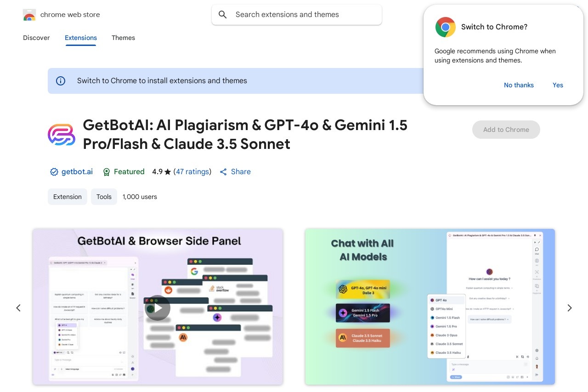Click the Tools category chip
The height and width of the screenshot is (392, 588).
coord(104,197)
